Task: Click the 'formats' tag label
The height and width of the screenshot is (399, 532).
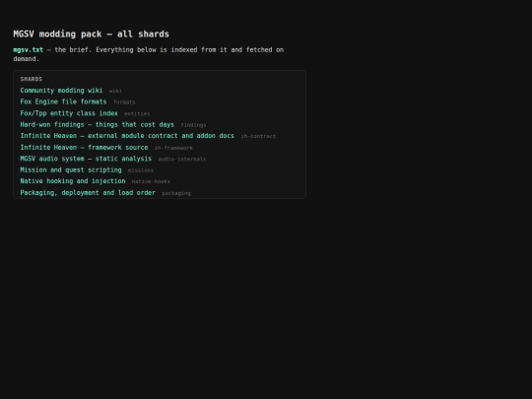Action: pyautogui.click(x=124, y=102)
